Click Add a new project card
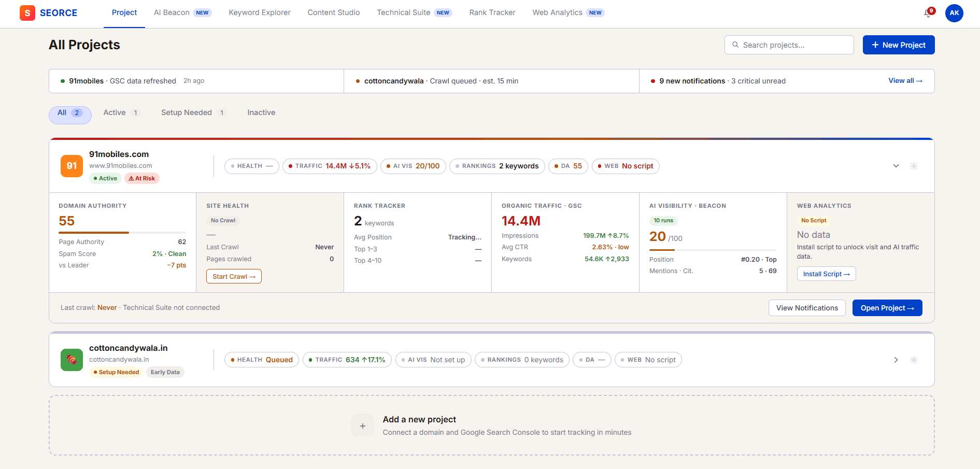Screen dimensions: 980x469 pyautogui.click(x=491, y=425)
